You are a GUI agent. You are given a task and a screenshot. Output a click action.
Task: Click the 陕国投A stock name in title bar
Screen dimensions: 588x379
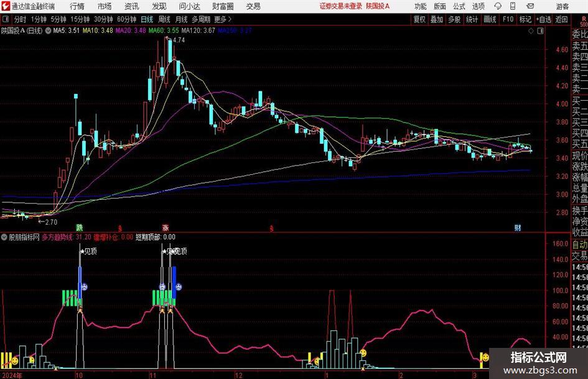(378, 6)
